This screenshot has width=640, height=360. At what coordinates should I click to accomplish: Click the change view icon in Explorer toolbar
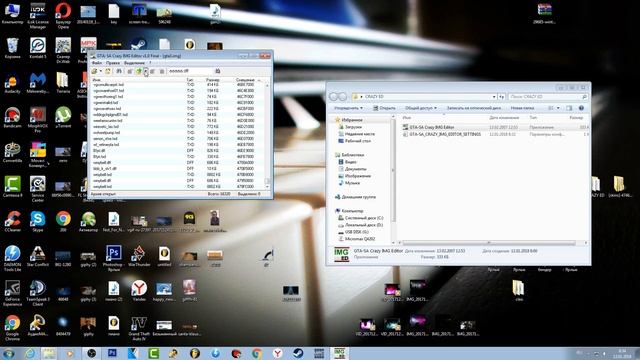tap(551, 108)
